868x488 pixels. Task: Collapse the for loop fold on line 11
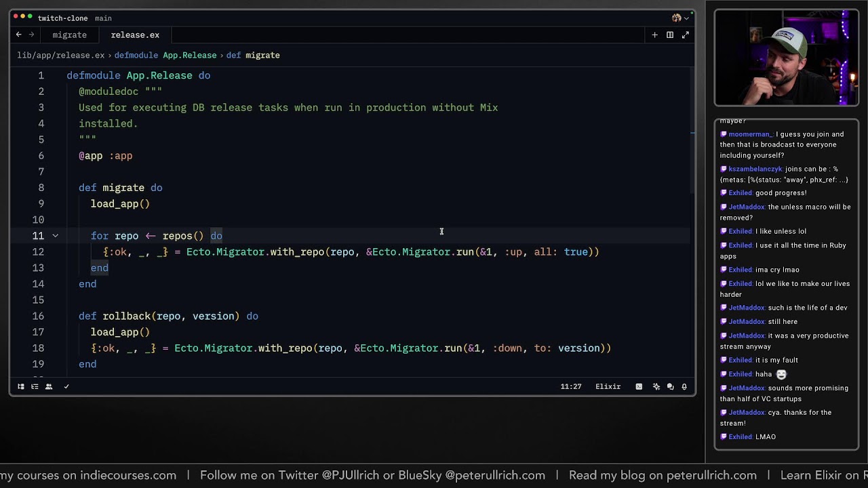[56, 236]
